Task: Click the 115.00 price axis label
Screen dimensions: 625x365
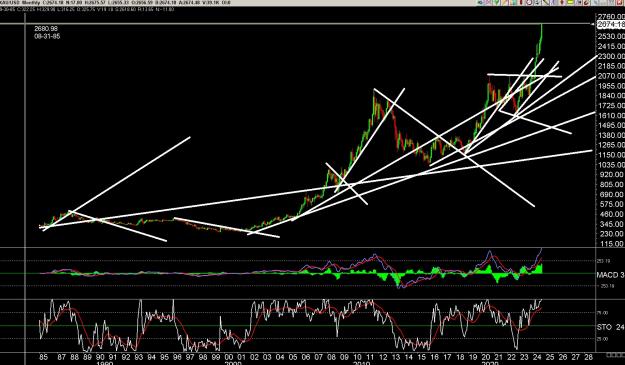Action: click(x=612, y=243)
